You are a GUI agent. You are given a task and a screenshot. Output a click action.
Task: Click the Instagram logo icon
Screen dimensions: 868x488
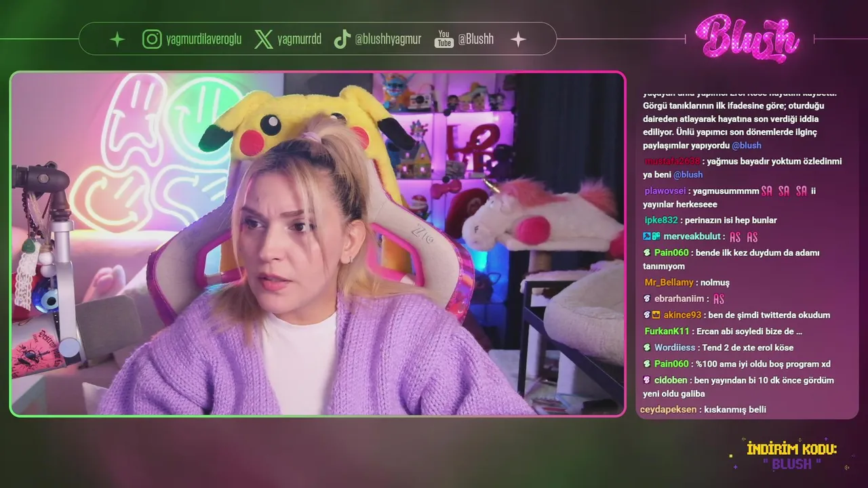[152, 39]
